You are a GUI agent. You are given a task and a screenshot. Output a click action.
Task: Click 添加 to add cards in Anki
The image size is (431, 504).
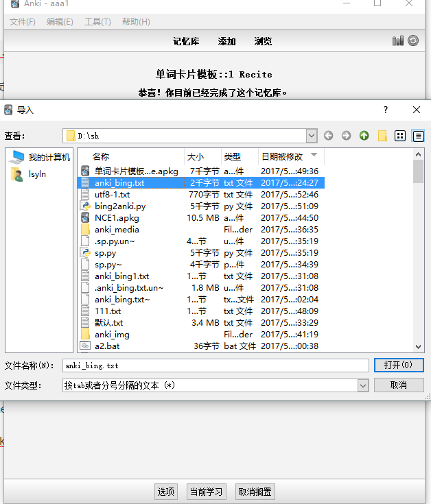[226, 41]
